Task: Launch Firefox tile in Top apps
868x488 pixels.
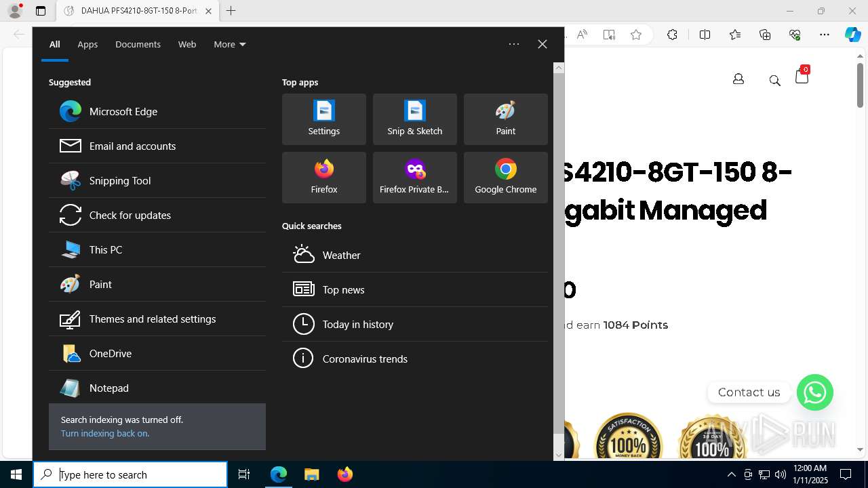Action: (324, 178)
